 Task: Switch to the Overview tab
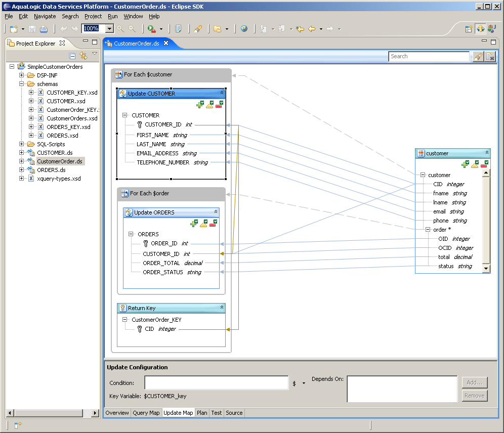tap(117, 413)
